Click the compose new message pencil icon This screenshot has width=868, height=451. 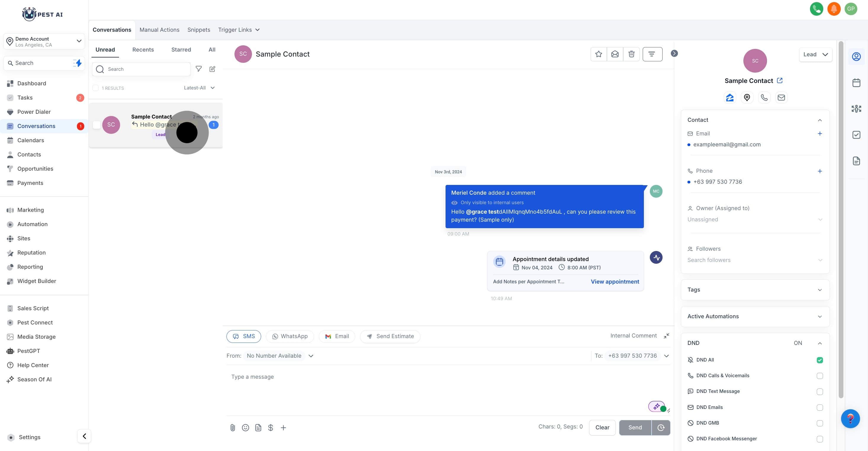coord(212,69)
